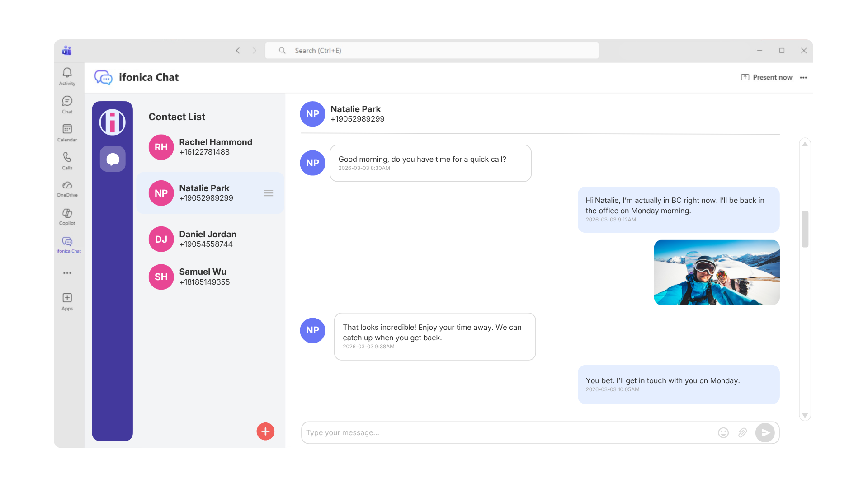This screenshot has width=868, height=488.
Task: Attach a file to the message
Action: 743,432
